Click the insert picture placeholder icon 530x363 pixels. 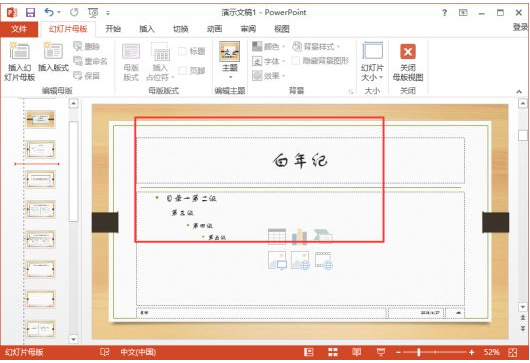tap(277, 260)
